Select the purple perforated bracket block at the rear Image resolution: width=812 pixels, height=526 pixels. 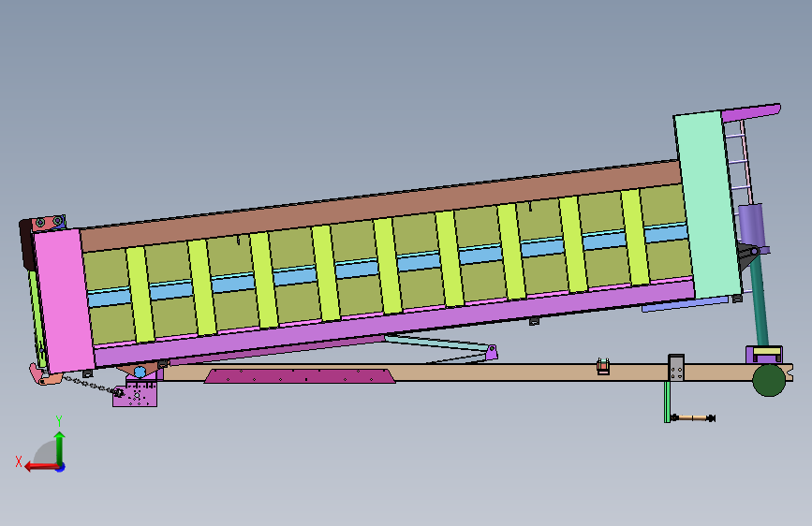(x=136, y=394)
